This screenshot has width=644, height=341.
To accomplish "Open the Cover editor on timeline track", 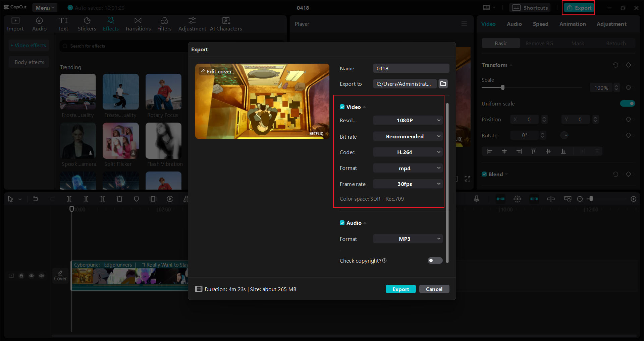I will point(60,276).
